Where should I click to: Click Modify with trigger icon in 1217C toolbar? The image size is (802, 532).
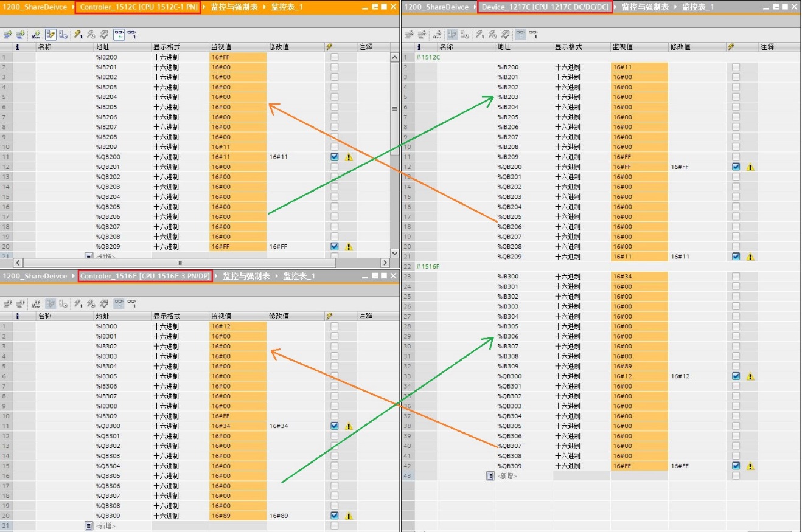tap(492, 35)
